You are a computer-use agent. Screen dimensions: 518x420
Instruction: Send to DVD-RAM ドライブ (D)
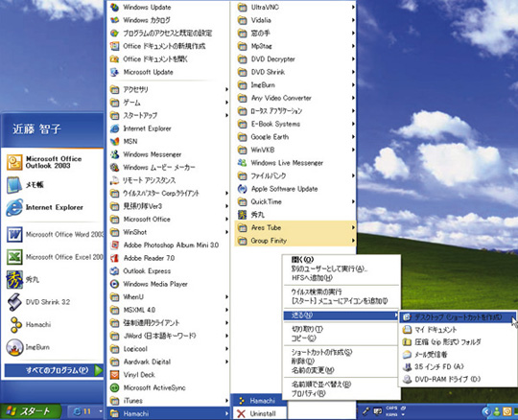(458, 380)
